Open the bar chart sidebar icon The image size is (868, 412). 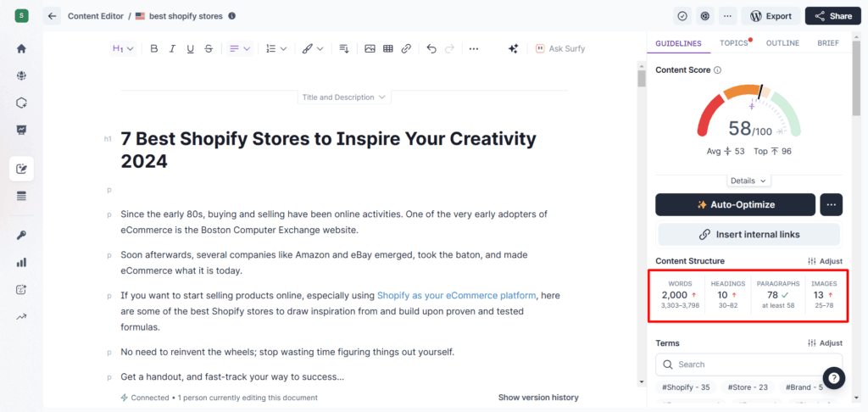(21, 263)
